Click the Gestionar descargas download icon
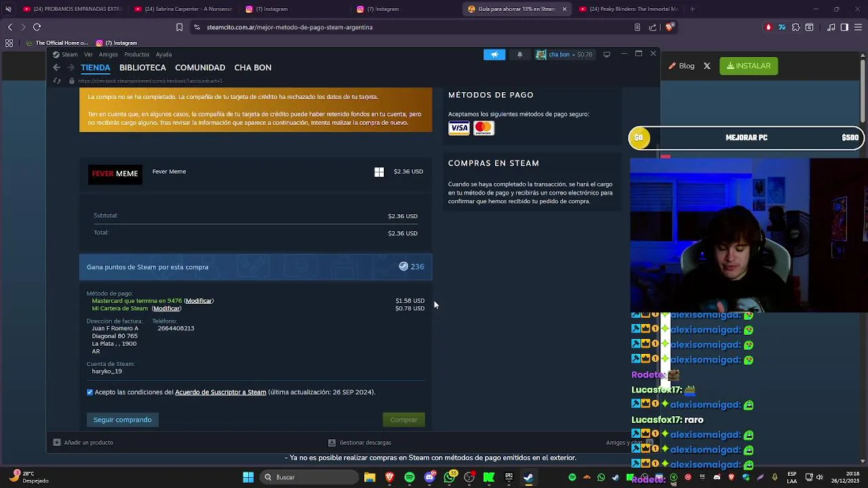 click(x=332, y=443)
